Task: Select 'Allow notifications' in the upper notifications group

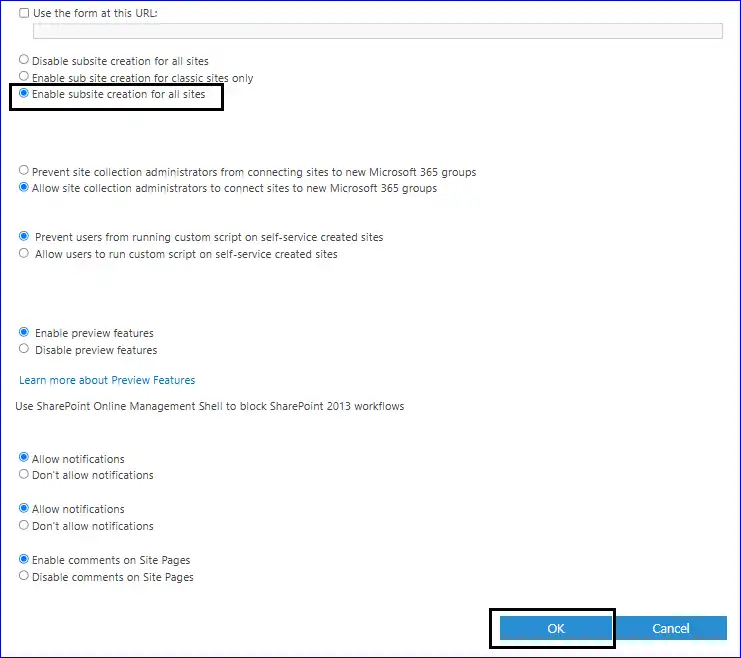Action: [x=24, y=458]
